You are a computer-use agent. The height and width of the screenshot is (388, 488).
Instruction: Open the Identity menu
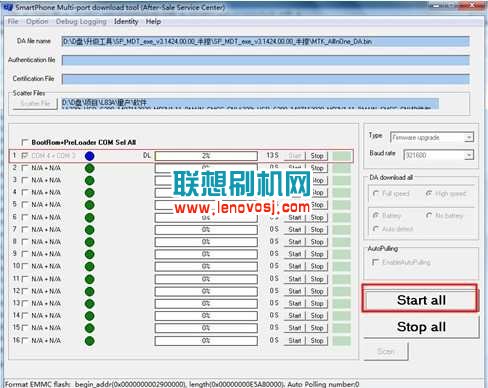coord(126,22)
